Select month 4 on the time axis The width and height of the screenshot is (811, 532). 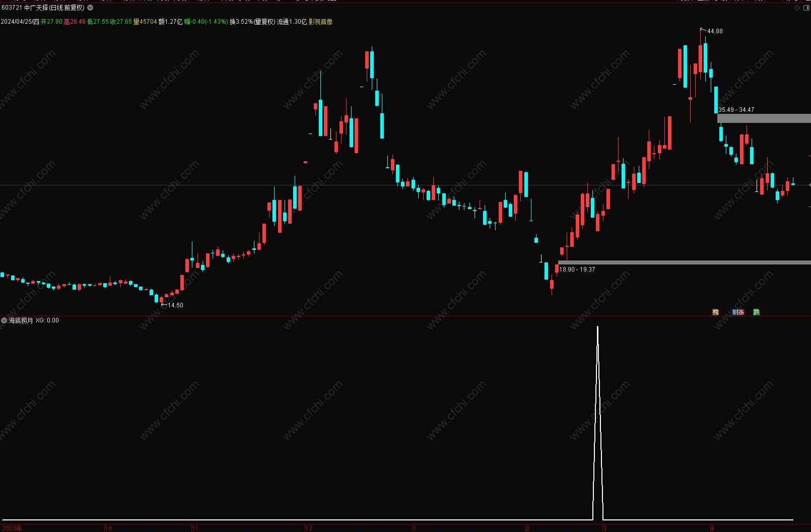pyautogui.click(x=712, y=528)
